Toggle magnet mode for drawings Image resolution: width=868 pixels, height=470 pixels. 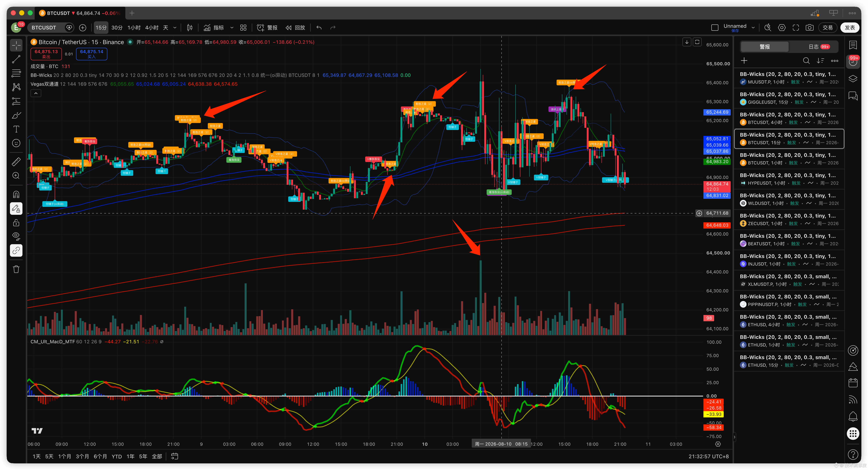point(16,195)
